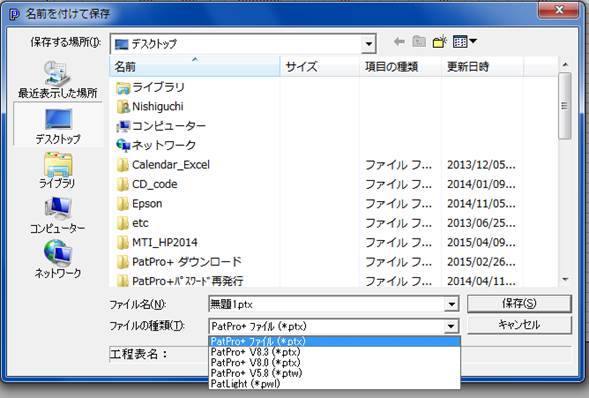
Task: Click the scrollbar down arrow
Action: (565, 280)
